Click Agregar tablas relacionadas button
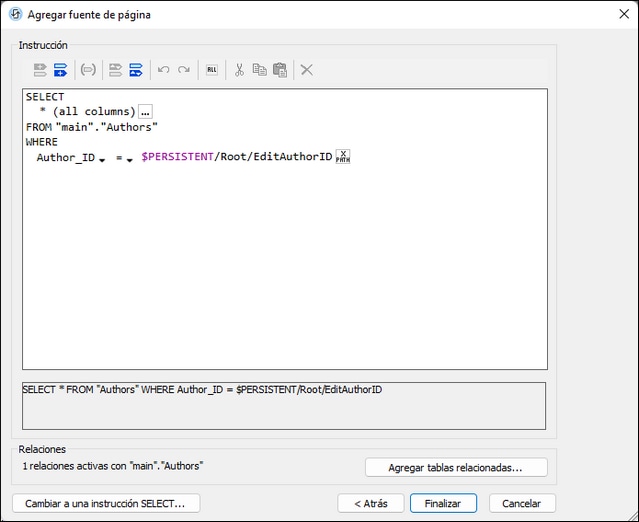 (x=456, y=467)
